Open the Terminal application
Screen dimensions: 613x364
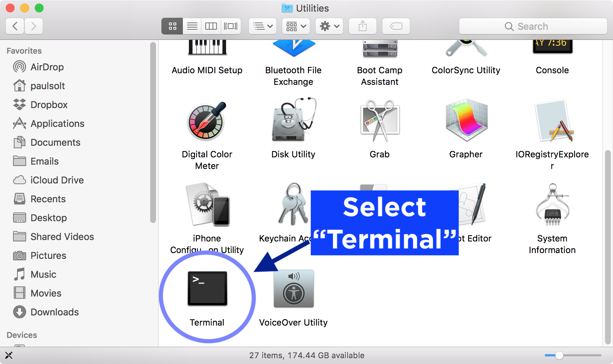point(207,288)
